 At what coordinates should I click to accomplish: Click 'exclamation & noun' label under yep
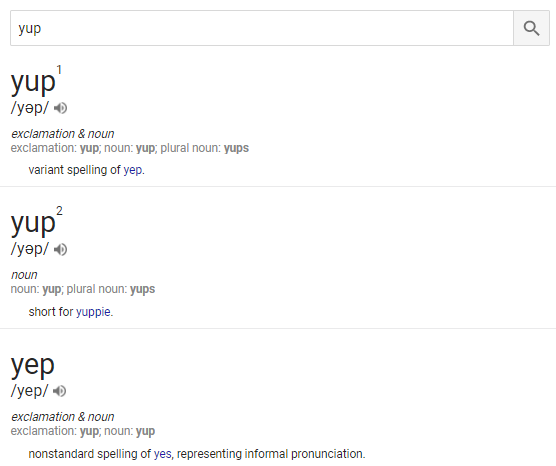pyautogui.click(x=63, y=417)
